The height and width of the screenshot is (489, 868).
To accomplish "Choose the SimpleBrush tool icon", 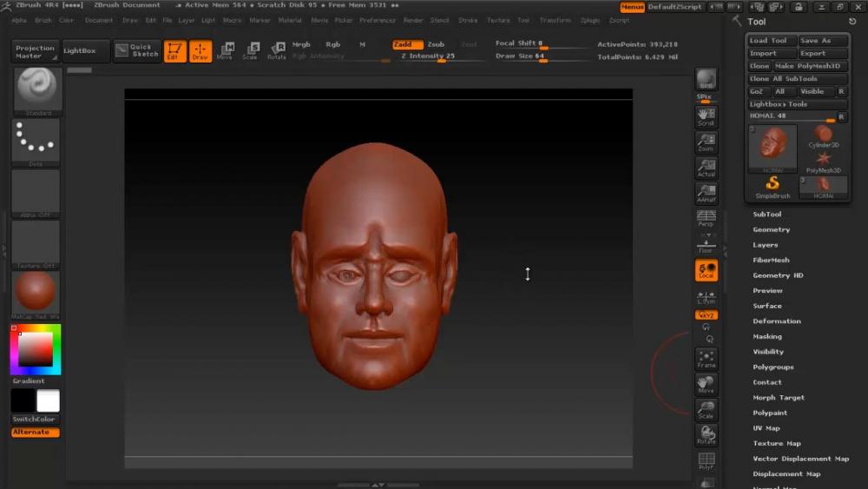I will (772, 186).
